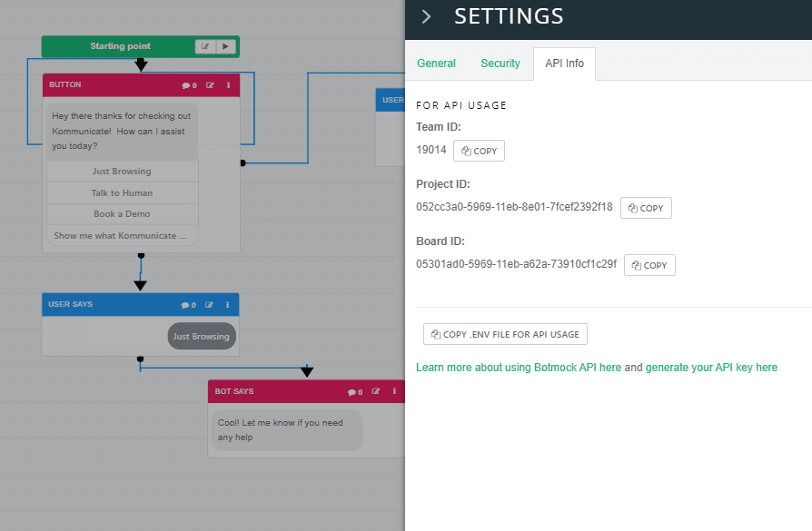Click the Board ID: label

tap(441, 241)
